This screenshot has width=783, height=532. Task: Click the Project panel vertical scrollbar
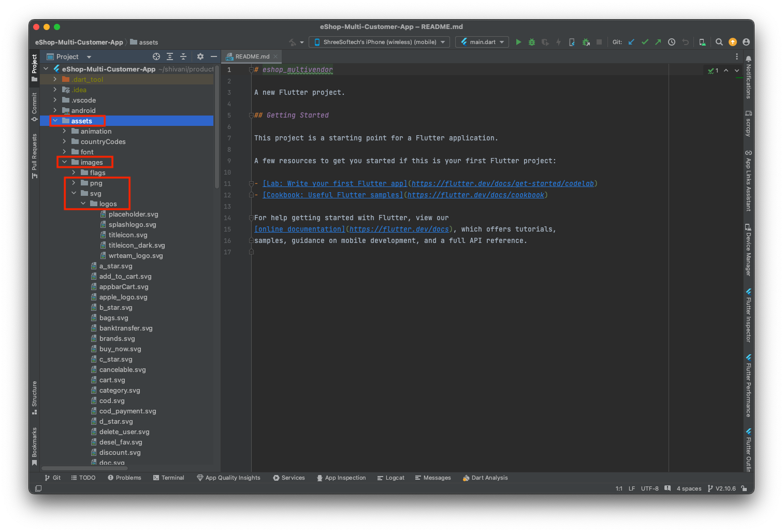[216, 127]
